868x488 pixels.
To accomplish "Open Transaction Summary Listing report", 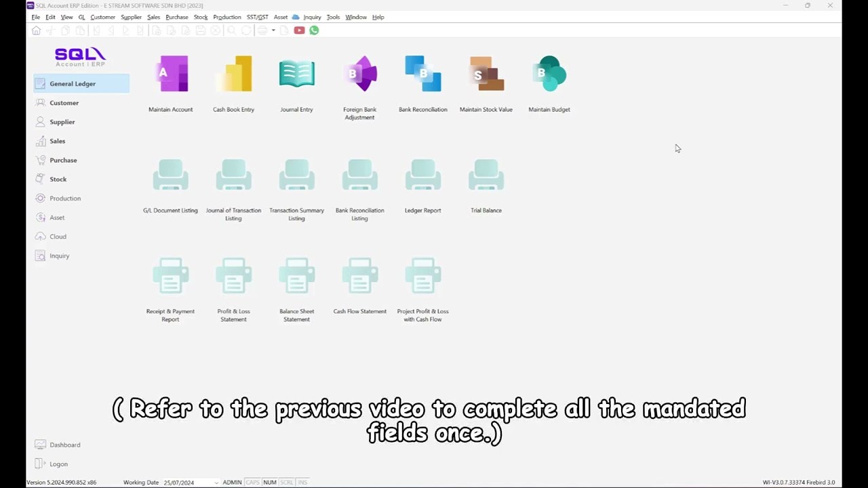I will coord(296,176).
